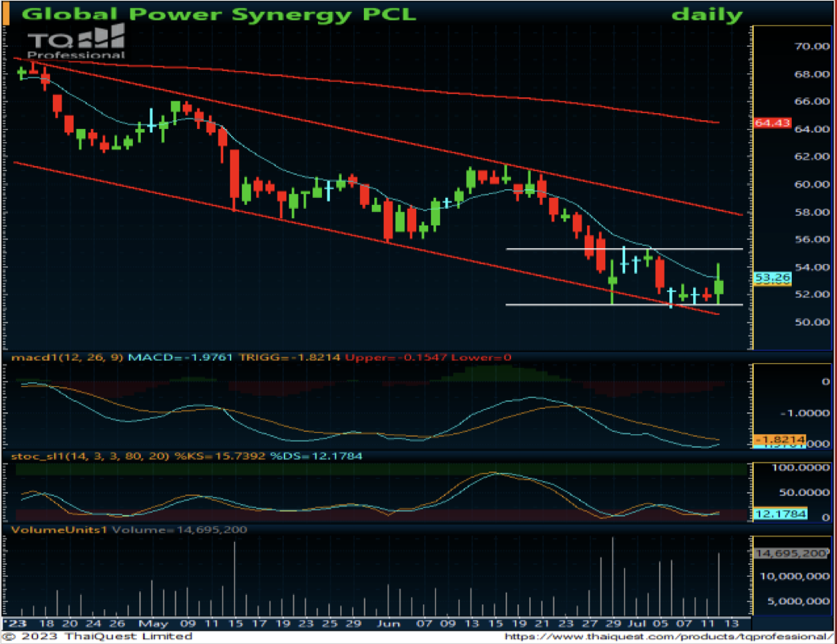Click the 60.00 price axis label
The height and width of the screenshot is (644, 837).
812,184
